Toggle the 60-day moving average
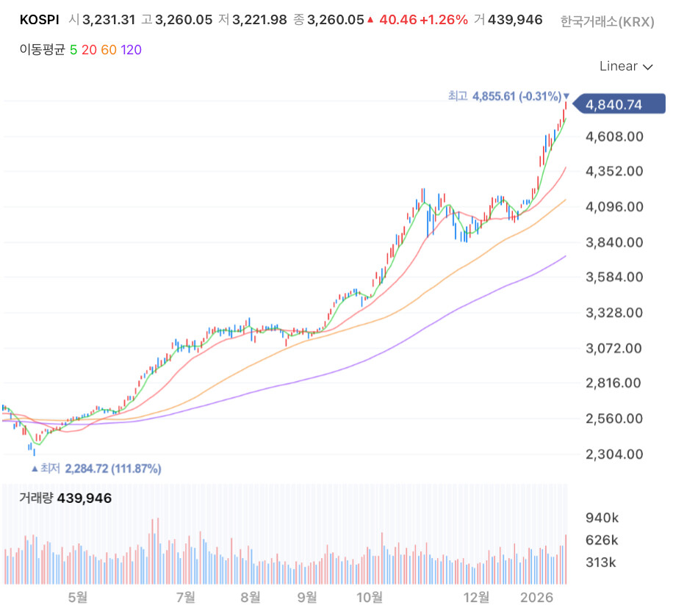 [x=109, y=50]
